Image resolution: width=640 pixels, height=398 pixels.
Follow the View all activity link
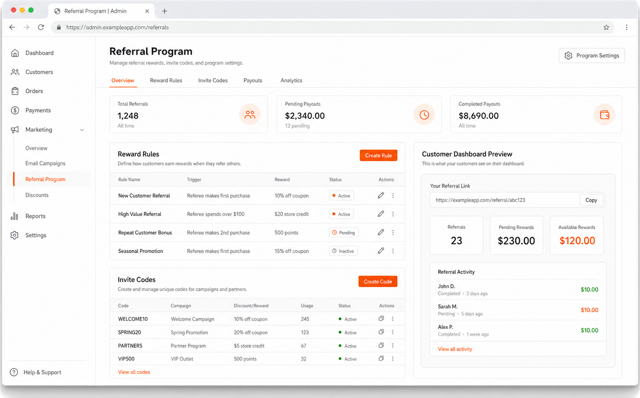[455, 349]
